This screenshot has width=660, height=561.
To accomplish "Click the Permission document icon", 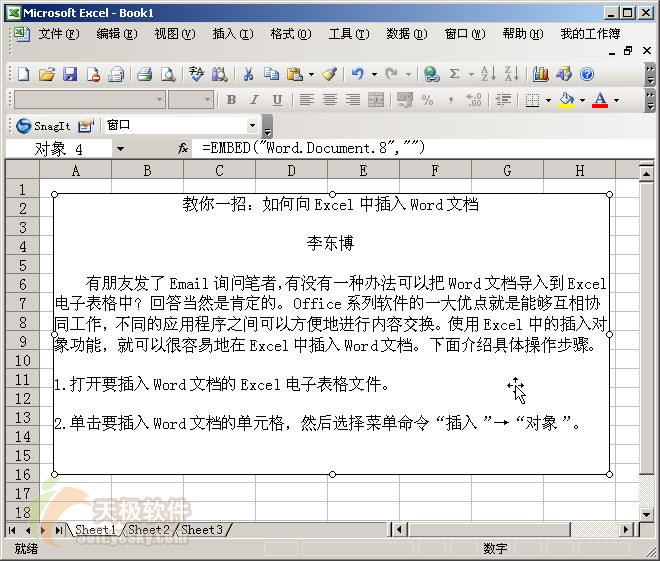I will pos(93,74).
